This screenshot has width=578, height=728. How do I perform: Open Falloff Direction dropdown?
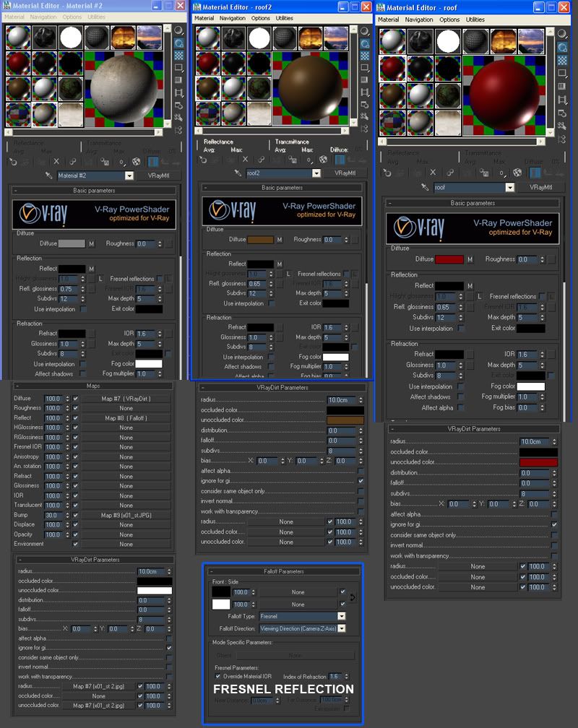tap(342, 628)
